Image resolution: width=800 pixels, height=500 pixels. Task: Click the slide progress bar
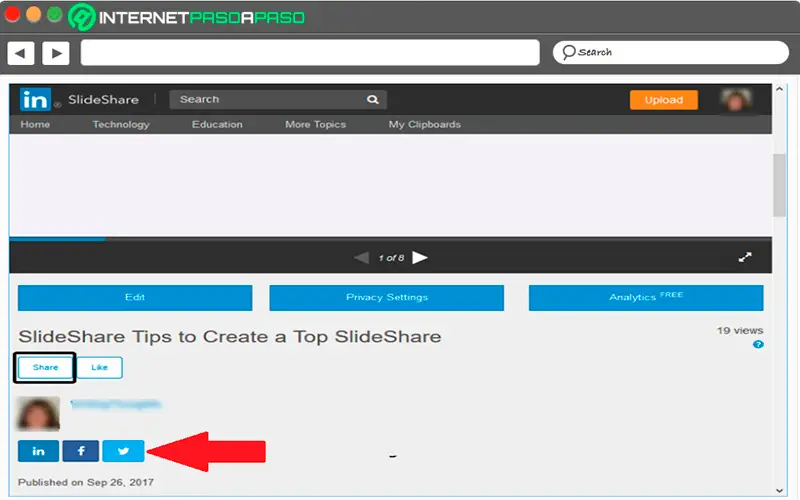(x=390, y=238)
